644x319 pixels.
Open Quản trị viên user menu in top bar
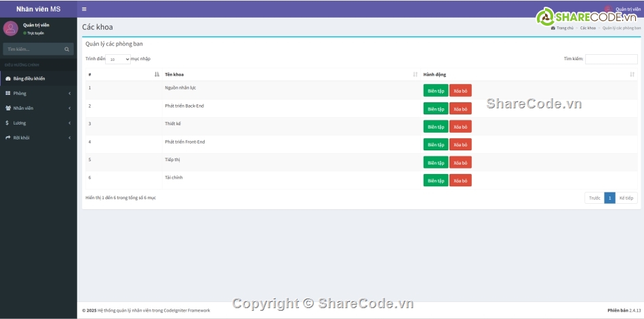622,9
